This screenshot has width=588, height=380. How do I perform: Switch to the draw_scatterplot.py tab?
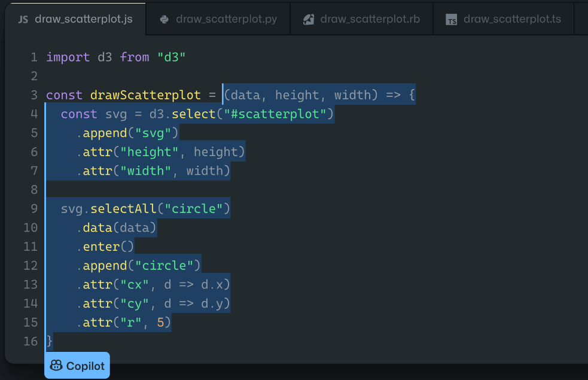[x=226, y=19]
